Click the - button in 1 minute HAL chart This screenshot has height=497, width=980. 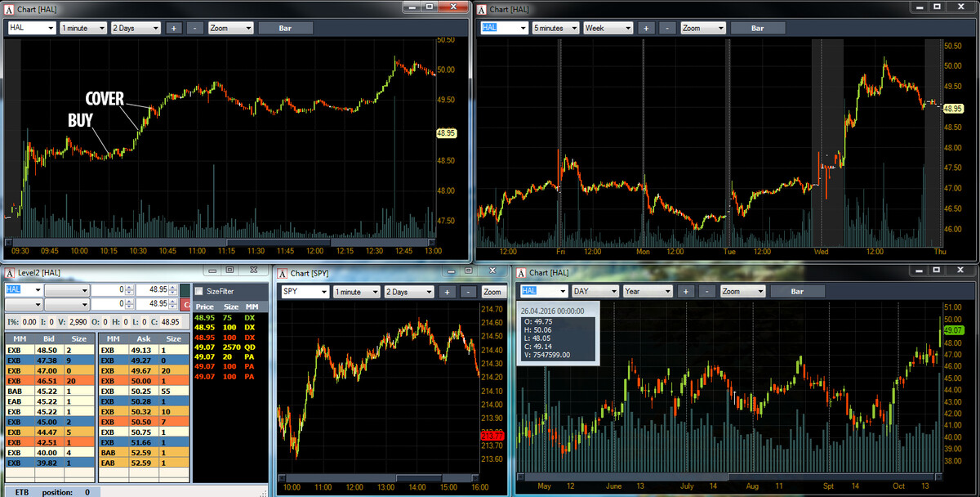tap(195, 28)
